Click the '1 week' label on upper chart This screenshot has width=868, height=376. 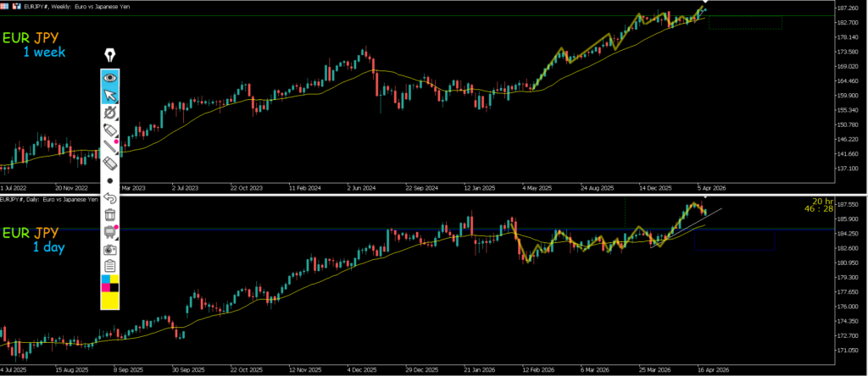tap(44, 53)
